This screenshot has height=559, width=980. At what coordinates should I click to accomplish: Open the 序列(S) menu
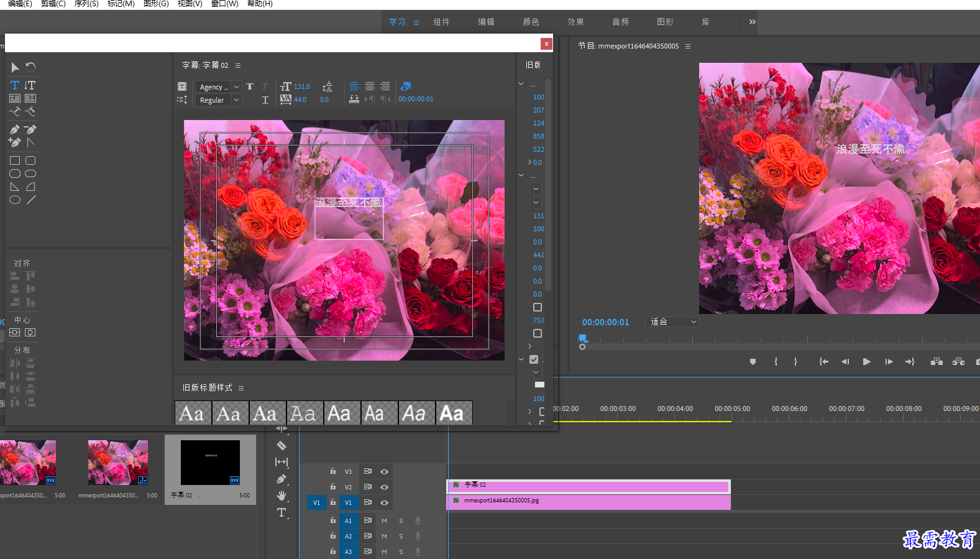click(x=86, y=4)
